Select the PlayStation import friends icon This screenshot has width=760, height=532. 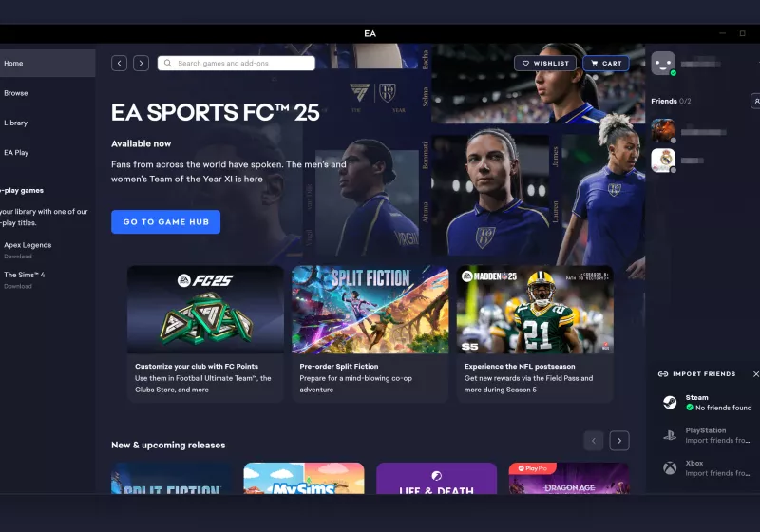[x=670, y=435]
